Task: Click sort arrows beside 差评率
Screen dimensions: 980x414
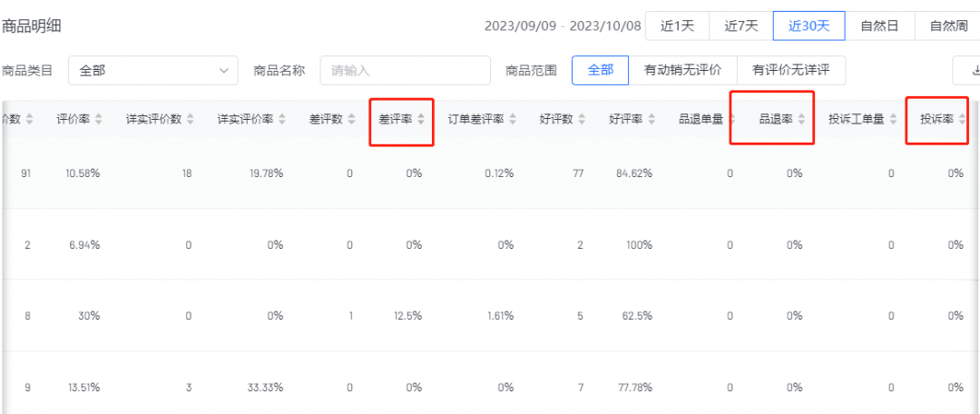Action: click(x=421, y=119)
